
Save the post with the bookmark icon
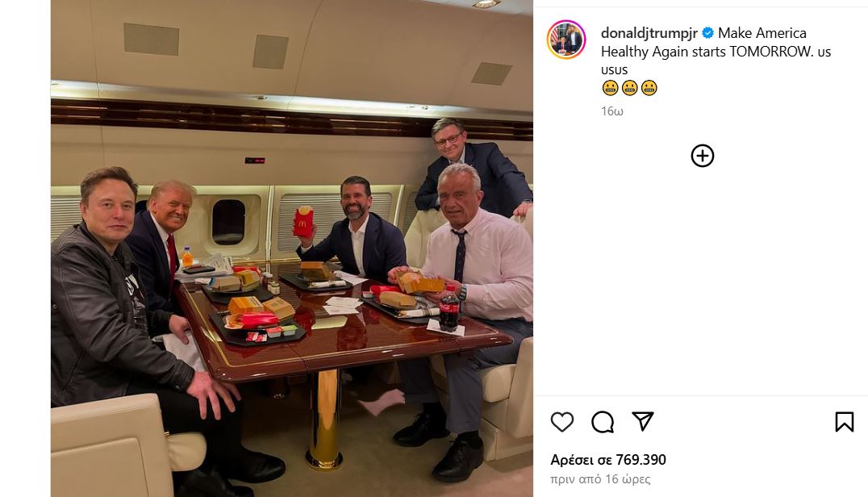point(844,422)
